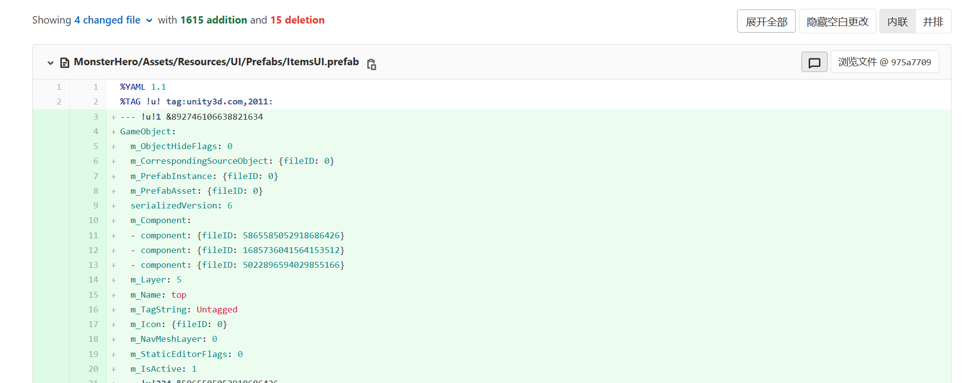Switch to 内联 inline view
This screenshot has width=980, height=383.
tap(897, 22)
